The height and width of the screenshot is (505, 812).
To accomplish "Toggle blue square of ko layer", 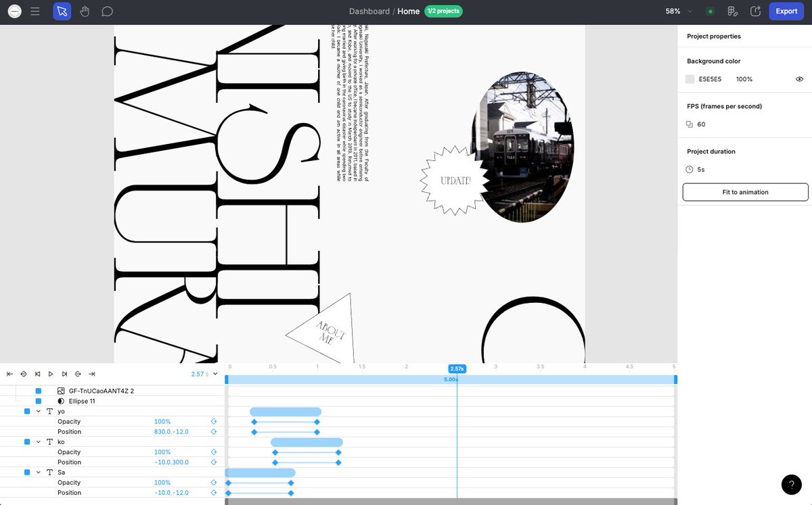I will pyautogui.click(x=26, y=441).
